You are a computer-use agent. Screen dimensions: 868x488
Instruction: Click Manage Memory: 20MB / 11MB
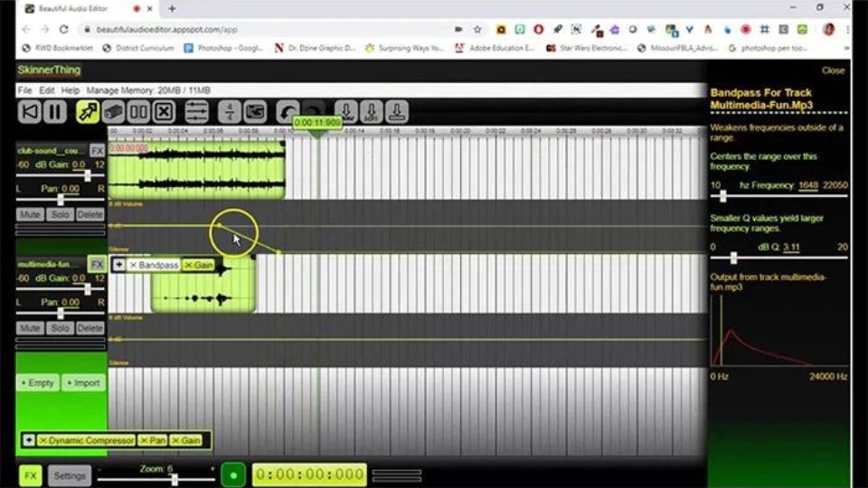[x=148, y=90]
